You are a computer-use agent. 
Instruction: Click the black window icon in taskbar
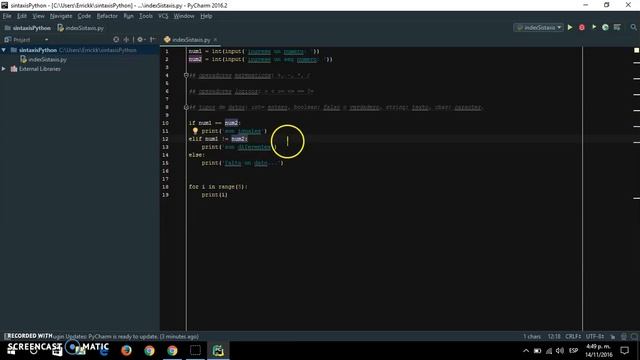click(x=195, y=350)
